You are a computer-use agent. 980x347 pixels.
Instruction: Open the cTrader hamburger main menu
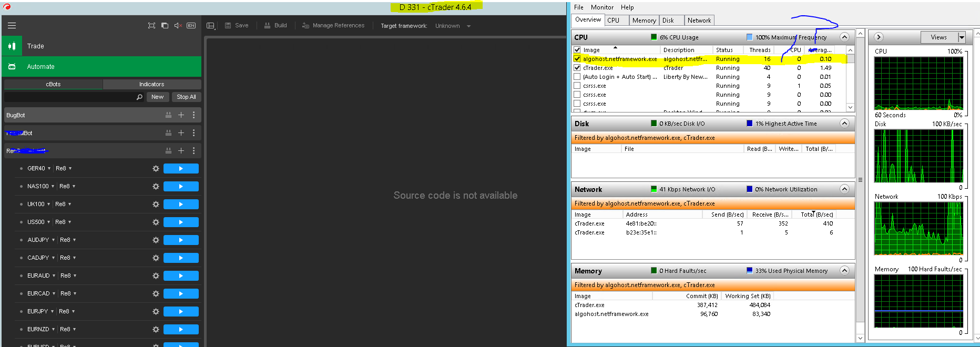click(x=12, y=25)
